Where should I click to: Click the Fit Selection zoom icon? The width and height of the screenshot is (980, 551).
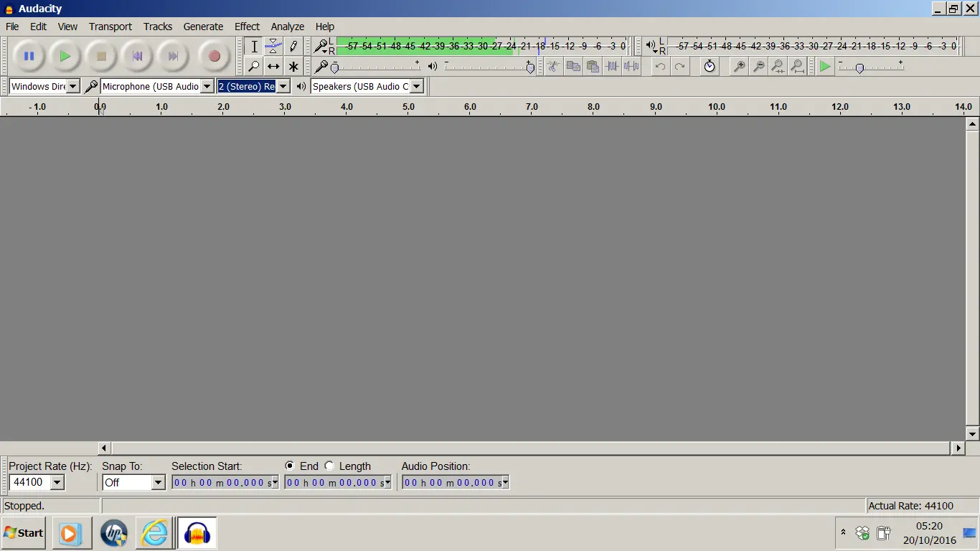click(778, 66)
